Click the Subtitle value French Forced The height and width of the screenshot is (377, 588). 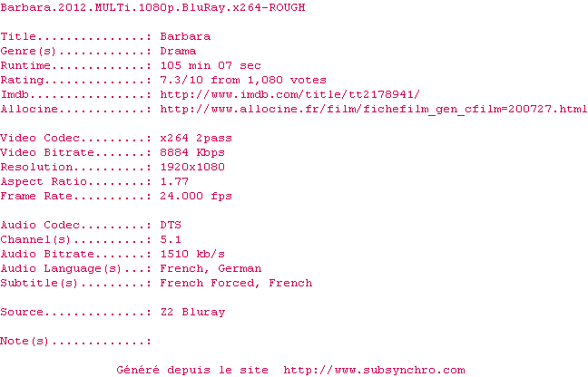click(207, 283)
